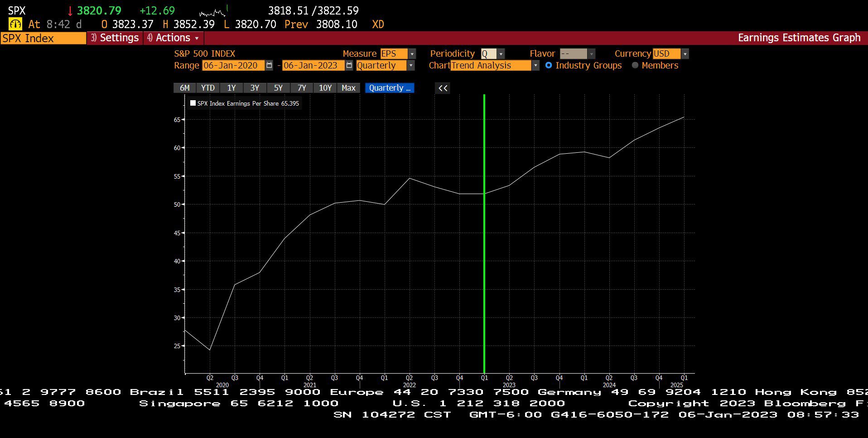Open the Settings menu
868x438 pixels.
pos(115,38)
